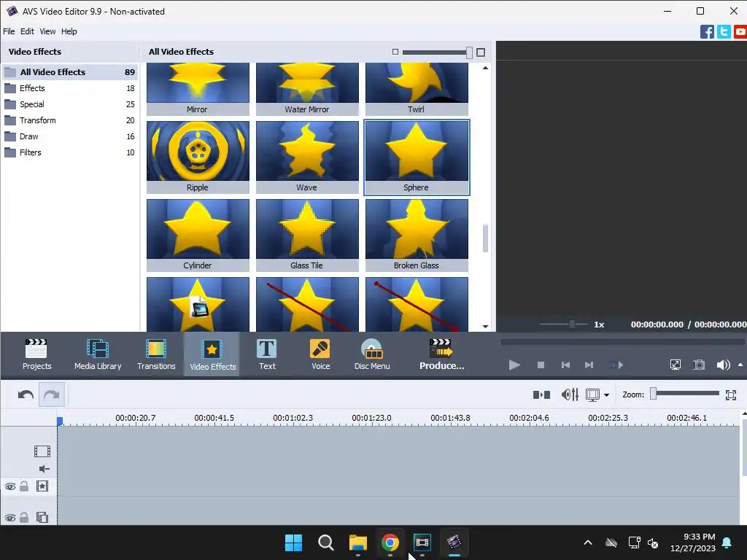747x560 pixels.
Task: Select the Twirl effect thumbnail
Action: (417, 89)
